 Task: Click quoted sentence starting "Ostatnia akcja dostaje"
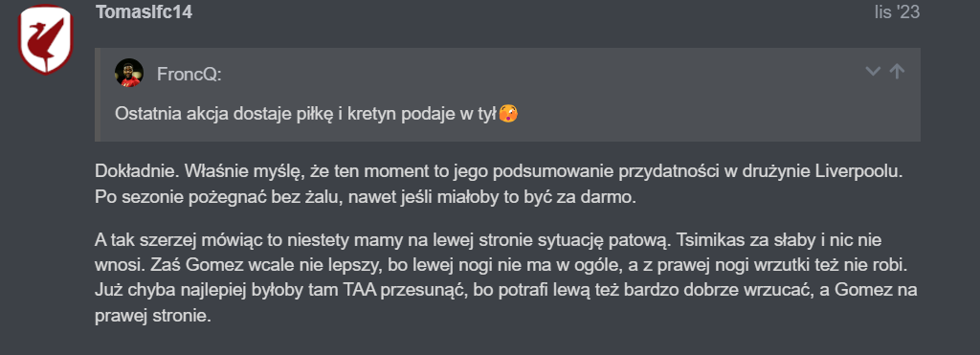tap(305, 114)
